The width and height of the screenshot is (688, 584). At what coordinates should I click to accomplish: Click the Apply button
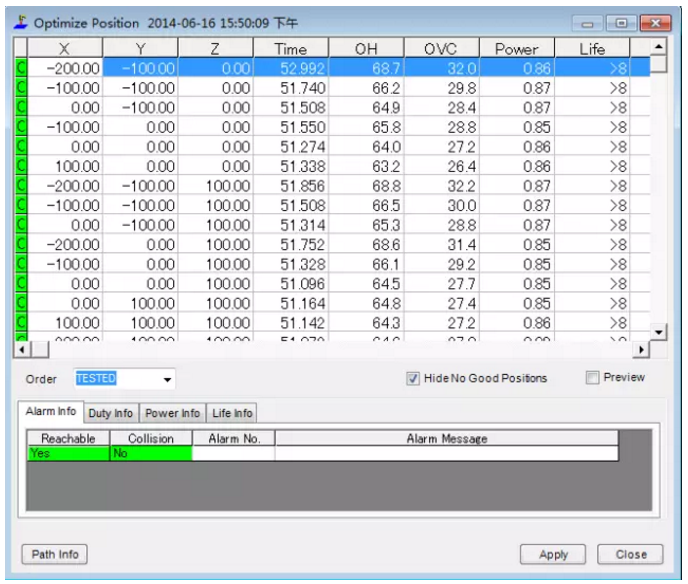tap(553, 555)
